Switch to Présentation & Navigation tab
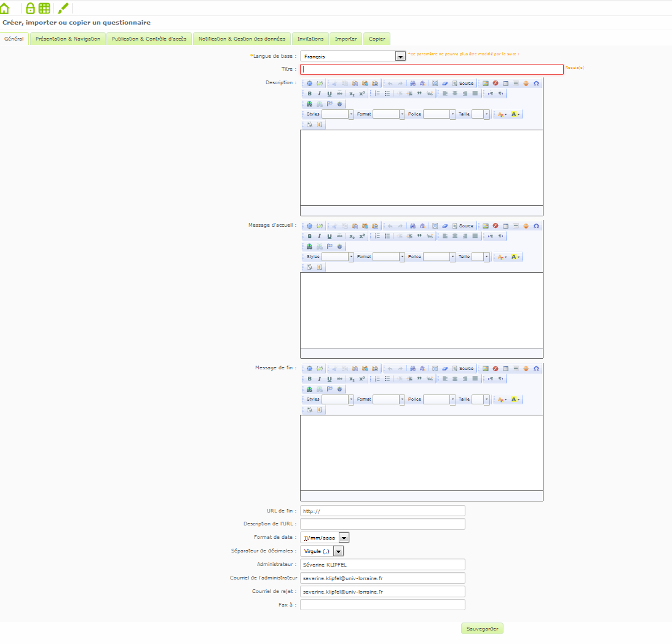The height and width of the screenshot is (644, 672). click(x=68, y=39)
